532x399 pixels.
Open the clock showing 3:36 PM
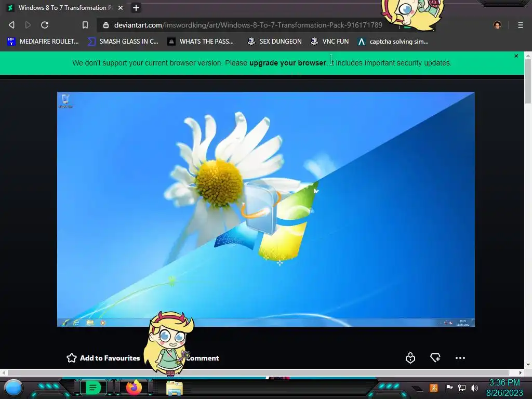[504, 388]
